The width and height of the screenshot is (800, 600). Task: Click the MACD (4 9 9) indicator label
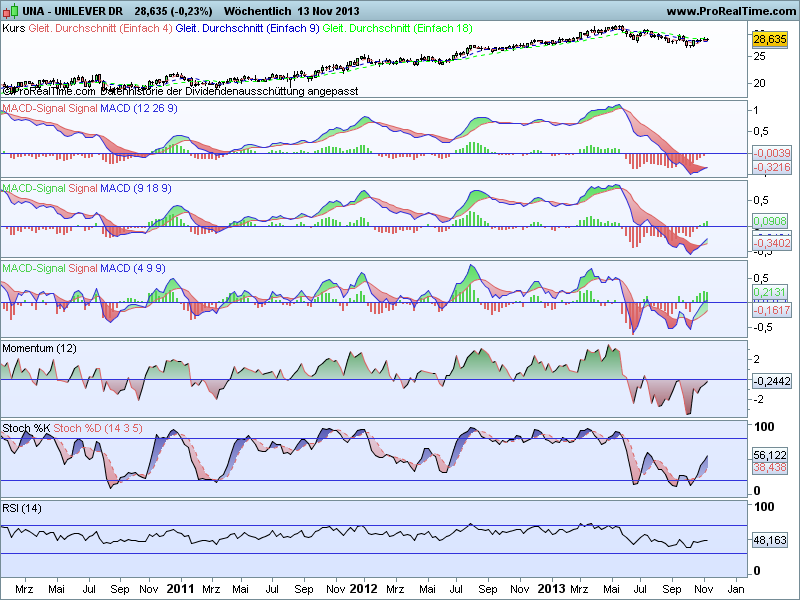click(133, 268)
